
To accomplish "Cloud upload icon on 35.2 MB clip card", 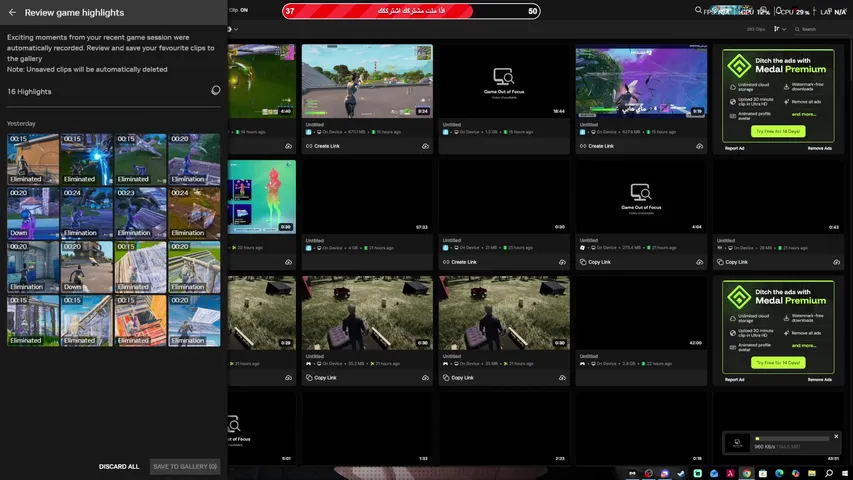I will tap(425, 378).
